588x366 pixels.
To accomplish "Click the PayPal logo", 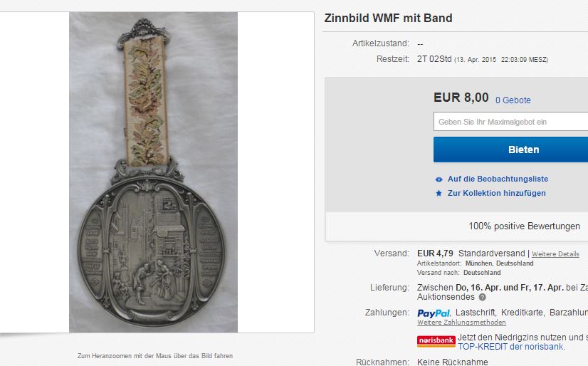I will [434, 313].
